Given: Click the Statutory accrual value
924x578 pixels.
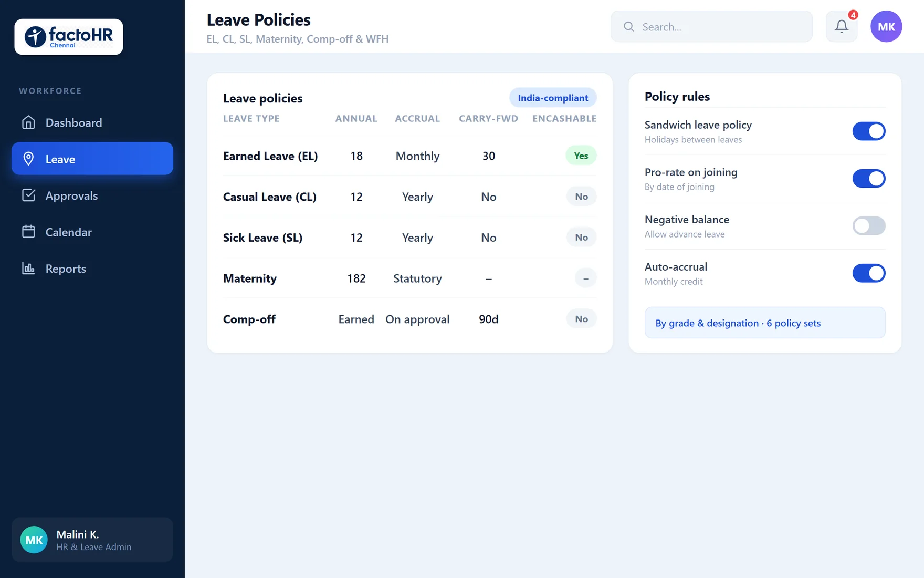Looking at the screenshot, I should 417,278.
